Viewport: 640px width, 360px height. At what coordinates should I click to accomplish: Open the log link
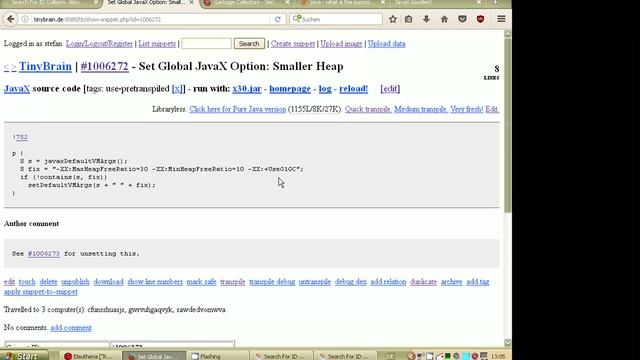tap(325, 89)
